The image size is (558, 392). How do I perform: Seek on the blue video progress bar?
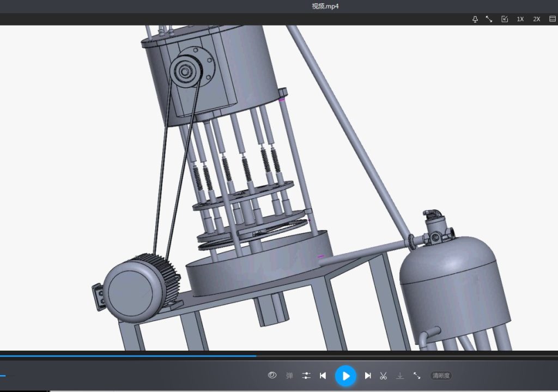tap(163, 356)
